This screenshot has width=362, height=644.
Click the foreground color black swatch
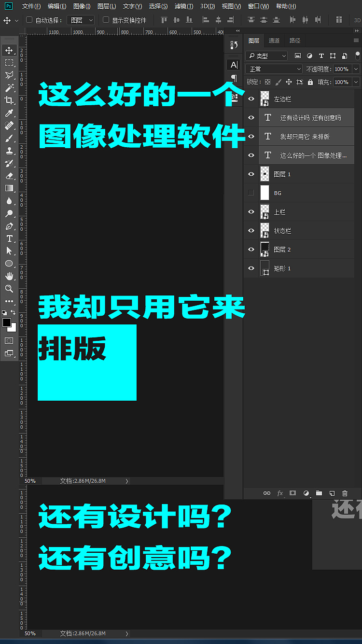click(x=6, y=322)
